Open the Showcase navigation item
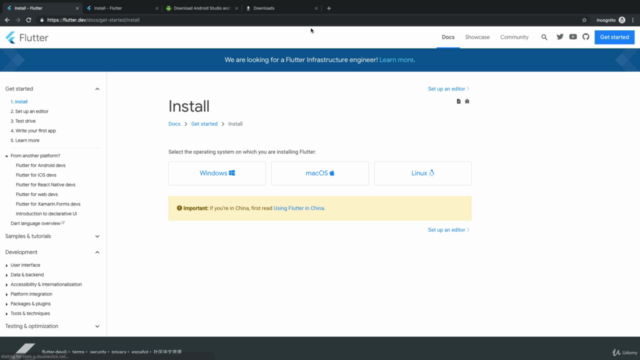 point(477,37)
